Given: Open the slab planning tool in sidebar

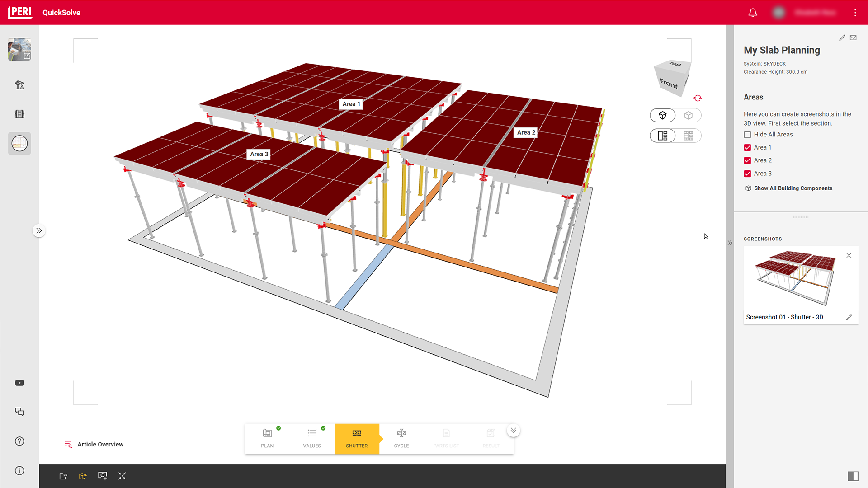Looking at the screenshot, I should click(x=19, y=143).
